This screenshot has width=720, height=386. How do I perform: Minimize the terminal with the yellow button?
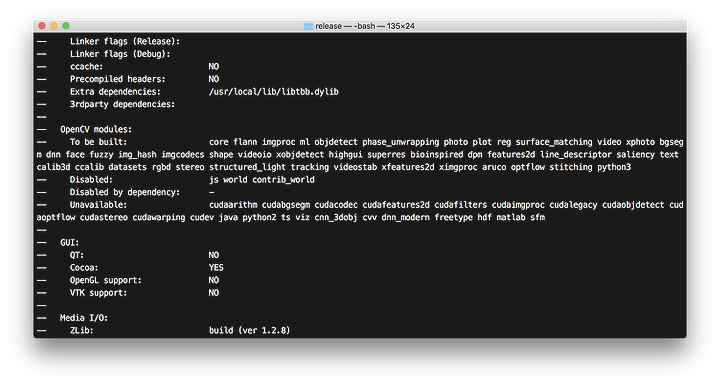[x=54, y=26]
